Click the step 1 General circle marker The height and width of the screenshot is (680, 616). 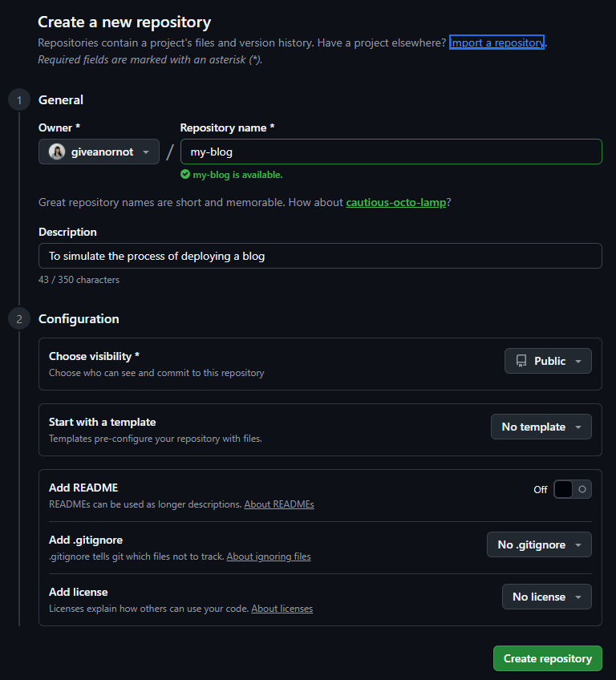click(x=18, y=100)
